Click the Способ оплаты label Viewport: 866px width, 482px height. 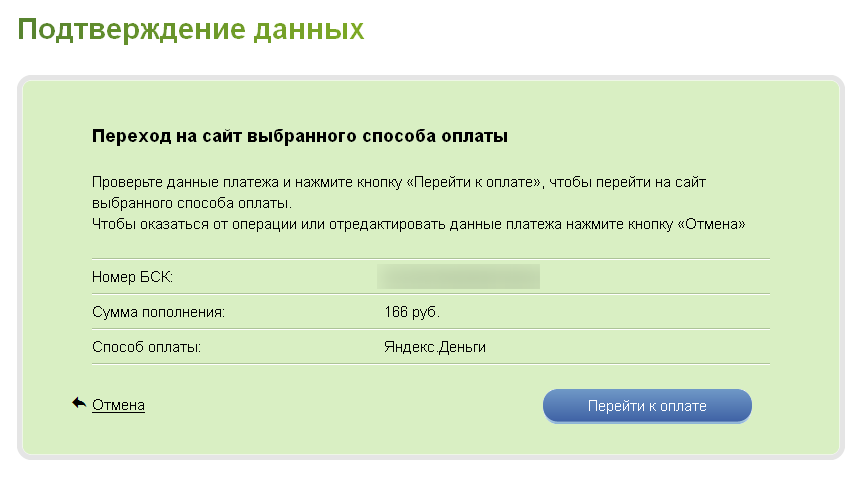tap(146, 347)
